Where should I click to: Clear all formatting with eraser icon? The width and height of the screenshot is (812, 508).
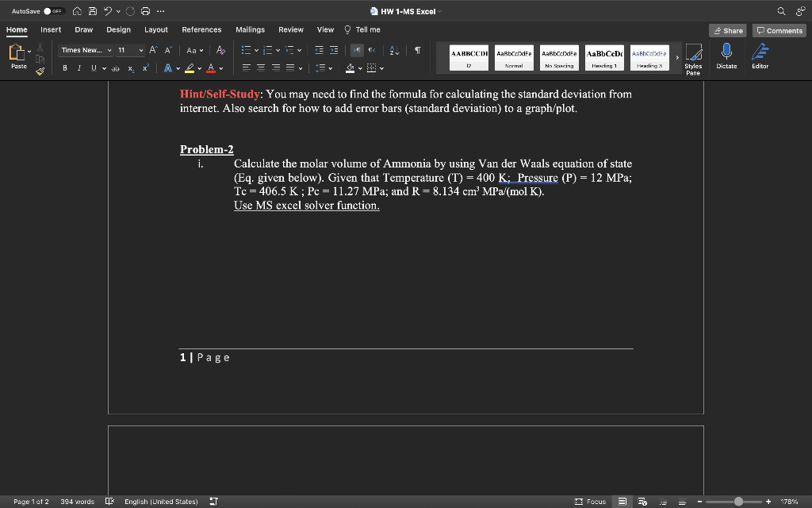coord(220,50)
